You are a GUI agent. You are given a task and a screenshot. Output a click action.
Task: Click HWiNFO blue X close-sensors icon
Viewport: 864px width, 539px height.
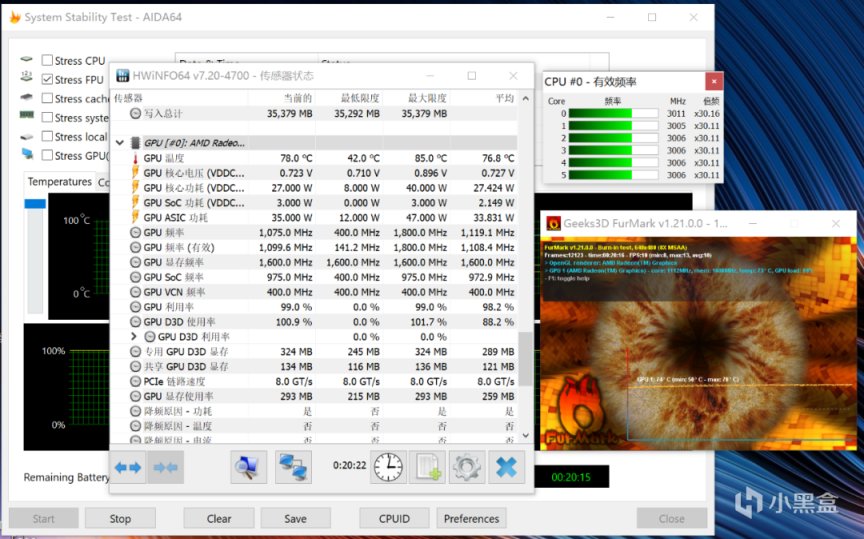506,467
